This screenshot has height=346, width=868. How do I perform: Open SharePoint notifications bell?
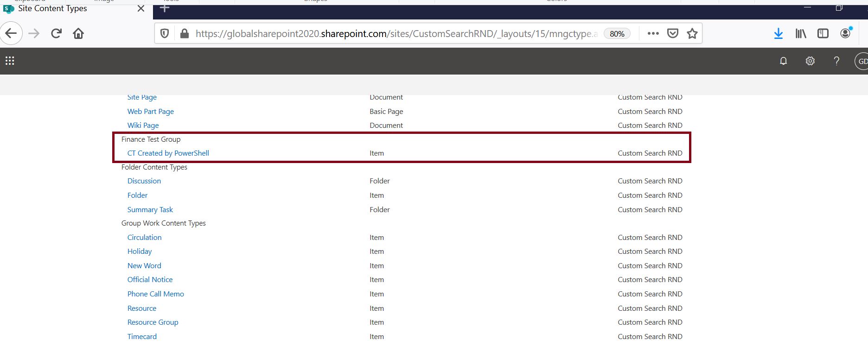783,61
